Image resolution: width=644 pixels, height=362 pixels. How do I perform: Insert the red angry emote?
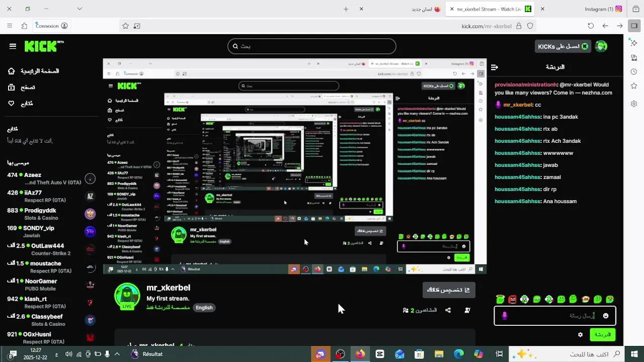pos(512,299)
